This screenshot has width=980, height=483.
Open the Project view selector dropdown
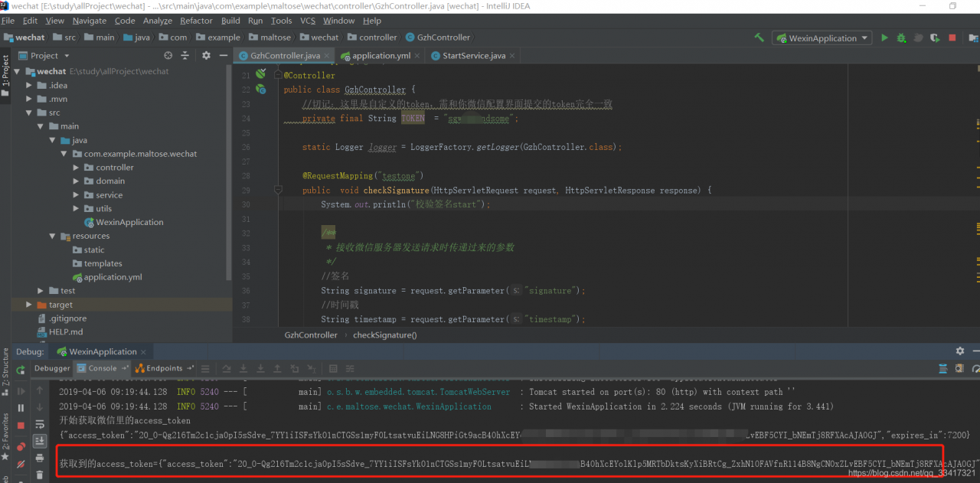coord(67,56)
